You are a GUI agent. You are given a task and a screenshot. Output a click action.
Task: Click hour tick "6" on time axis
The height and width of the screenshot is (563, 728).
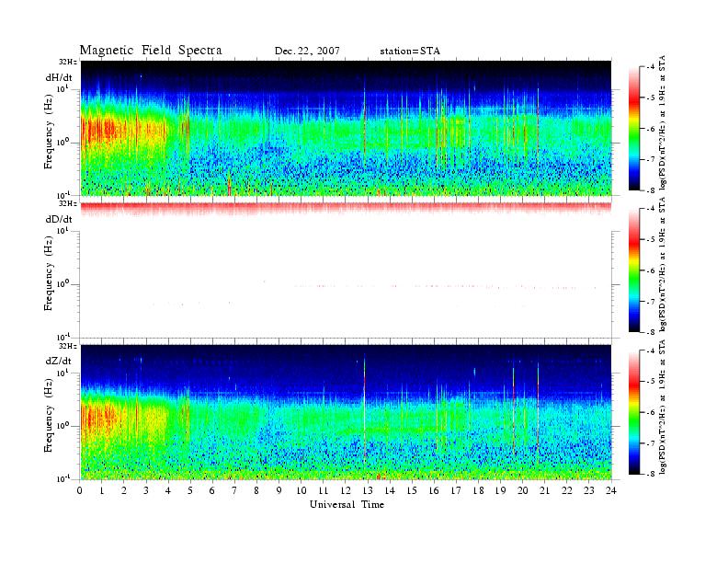coord(212,490)
